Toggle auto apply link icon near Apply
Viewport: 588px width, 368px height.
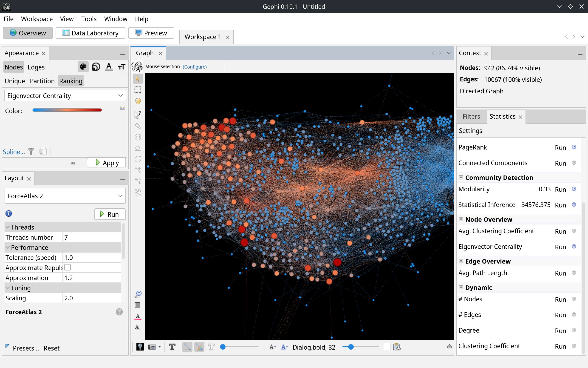[73, 163]
